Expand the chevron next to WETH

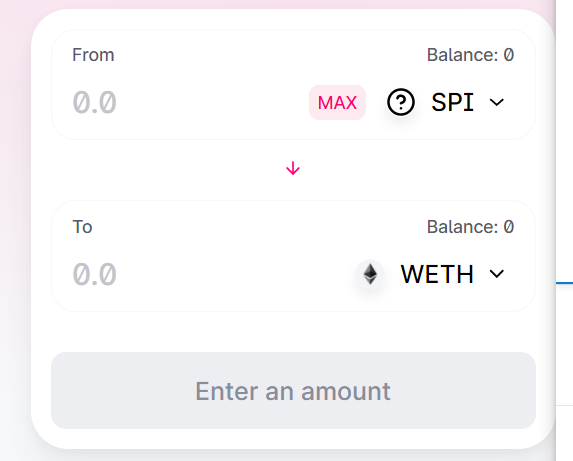pos(497,274)
